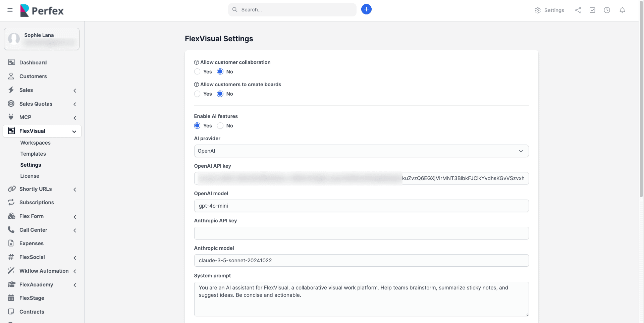Image resolution: width=644 pixels, height=323 pixels.
Task: Click the Anthropic model field
Action: coord(361,261)
